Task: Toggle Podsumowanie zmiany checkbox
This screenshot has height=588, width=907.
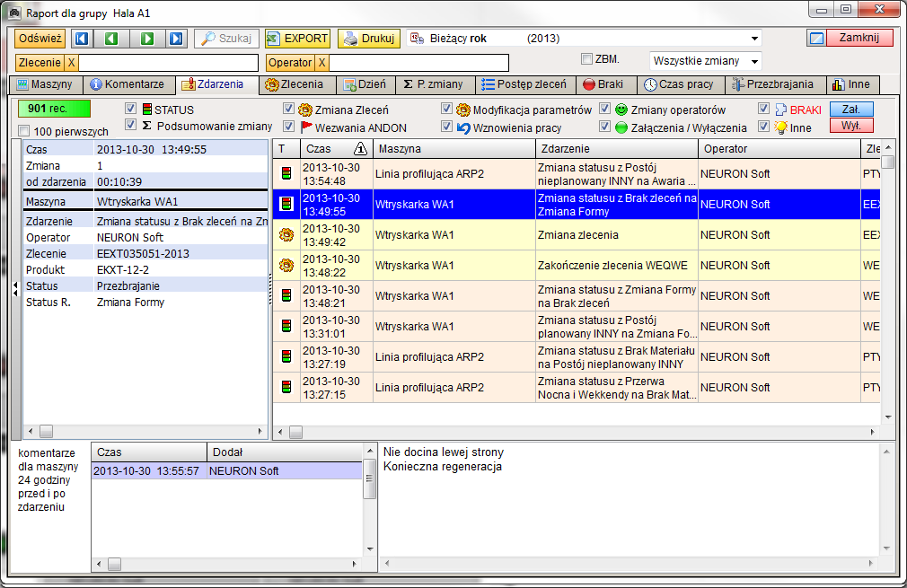Action: (x=131, y=125)
